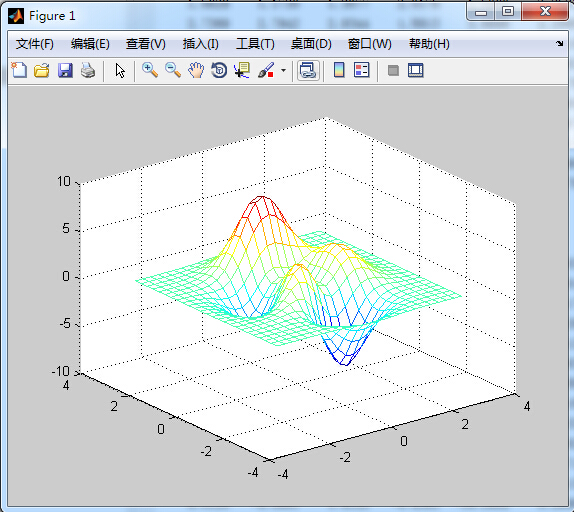Viewport: 574px width, 512px height.
Task: Insert a colorbar from the toolbar
Action: point(339,70)
